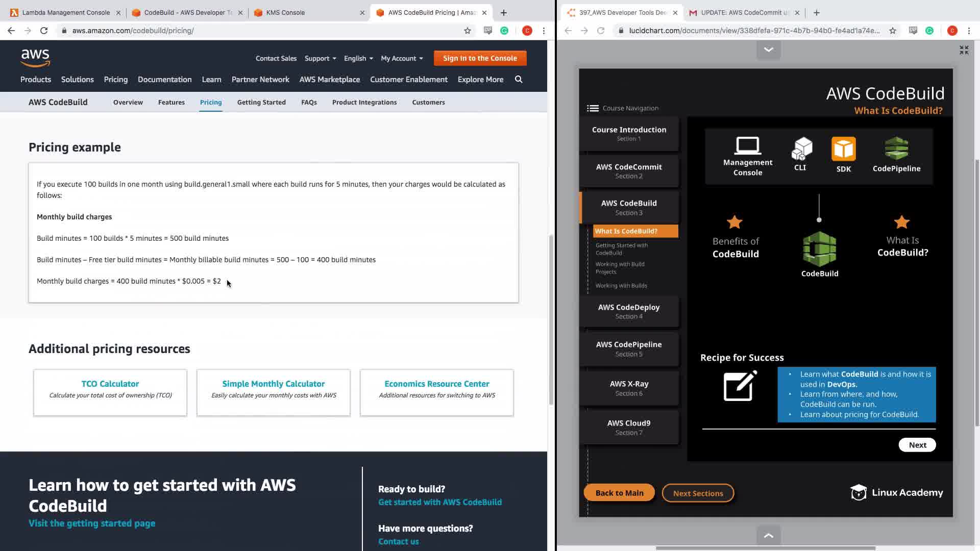Screen dimensions: 980x551
Task: Click the Benefits of CodeBuild star icon
Action: [734, 222]
